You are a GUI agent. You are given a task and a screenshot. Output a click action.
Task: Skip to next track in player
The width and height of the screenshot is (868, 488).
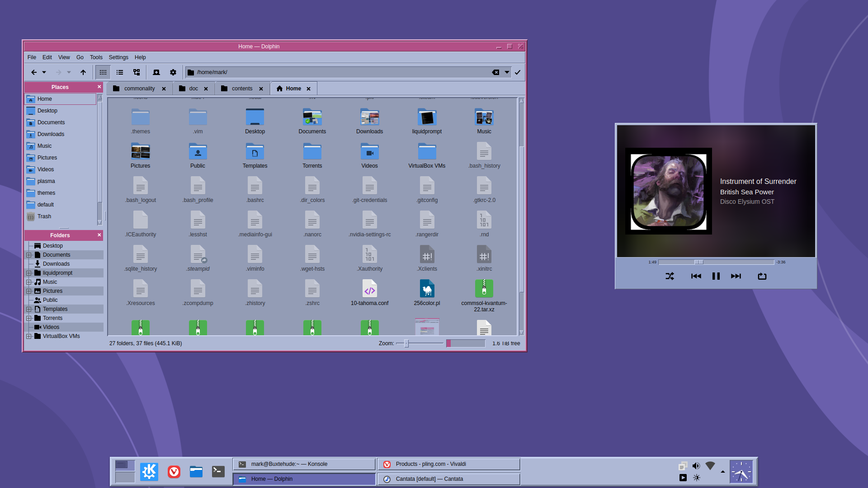click(736, 276)
